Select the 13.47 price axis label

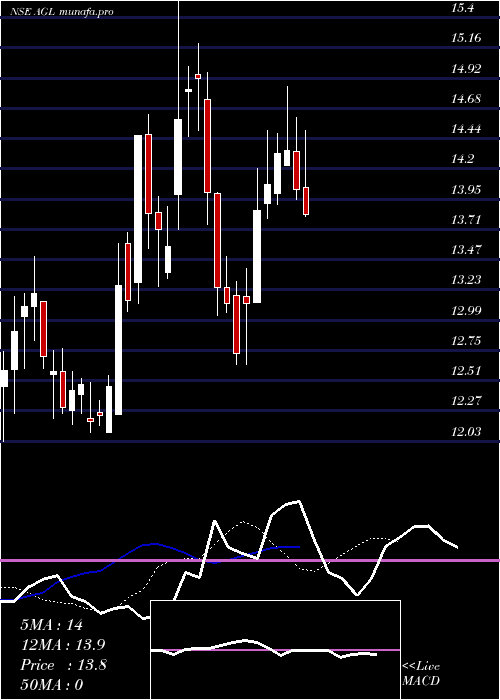tap(466, 250)
